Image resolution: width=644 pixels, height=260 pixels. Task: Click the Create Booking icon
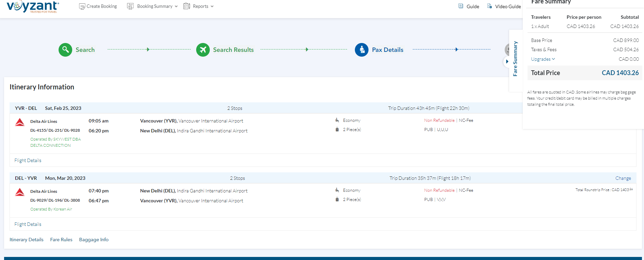[82, 6]
